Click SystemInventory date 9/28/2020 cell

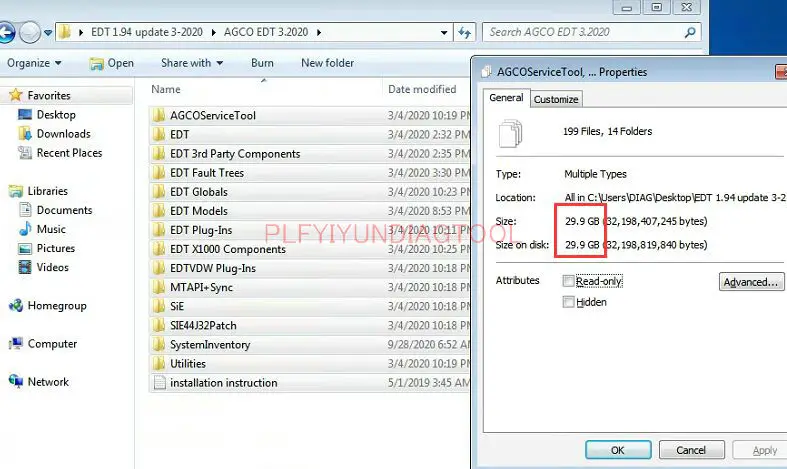click(x=429, y=344)
